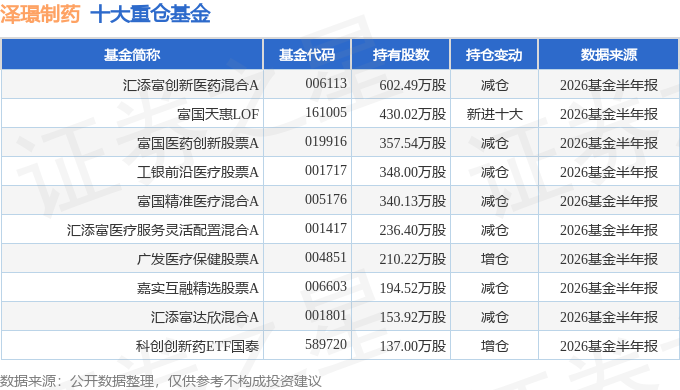
Task: Open fund 工银前沿医疗股票A
Action: (x=198, y=172)
